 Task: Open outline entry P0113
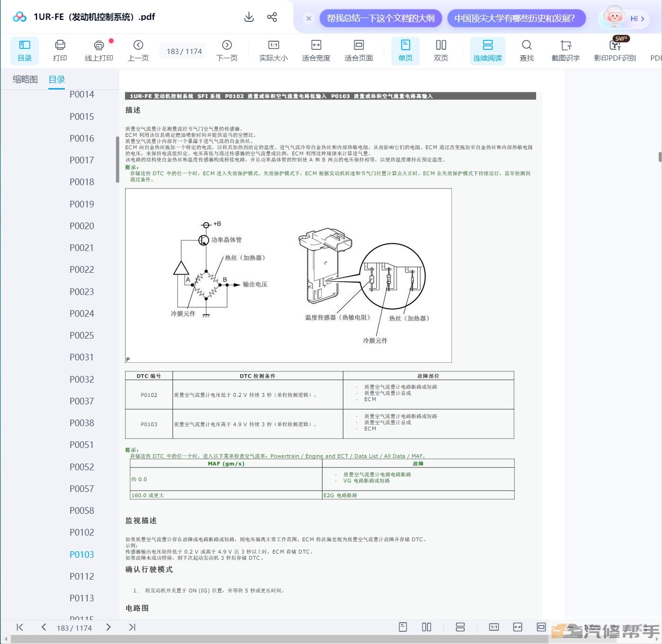[x=82, y=598]
